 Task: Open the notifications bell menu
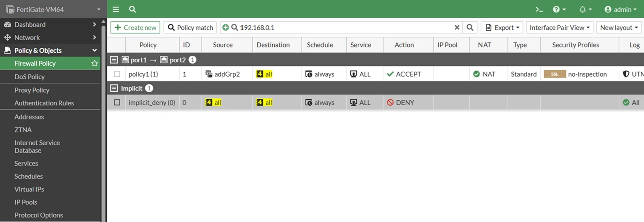point(585,9)
